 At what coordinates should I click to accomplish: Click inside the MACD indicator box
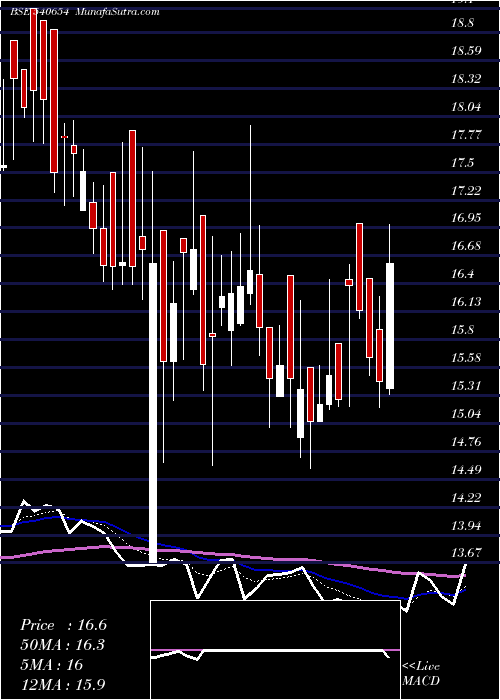pos(275,650)
